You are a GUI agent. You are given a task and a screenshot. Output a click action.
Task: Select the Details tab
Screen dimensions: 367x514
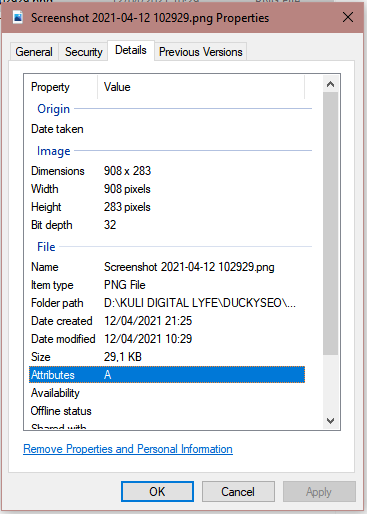pos(131,50)
